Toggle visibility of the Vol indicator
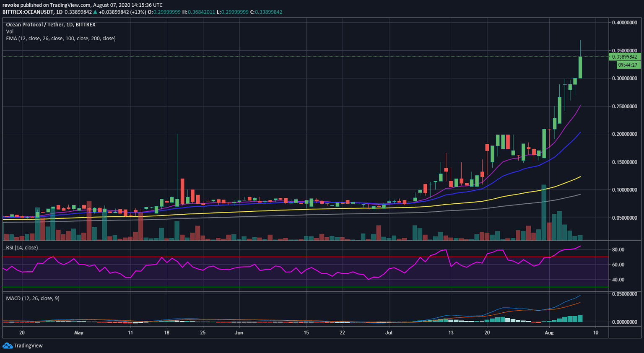Image resolution: width=644 pixels, height=353 pixels. [x=9, y=31]
